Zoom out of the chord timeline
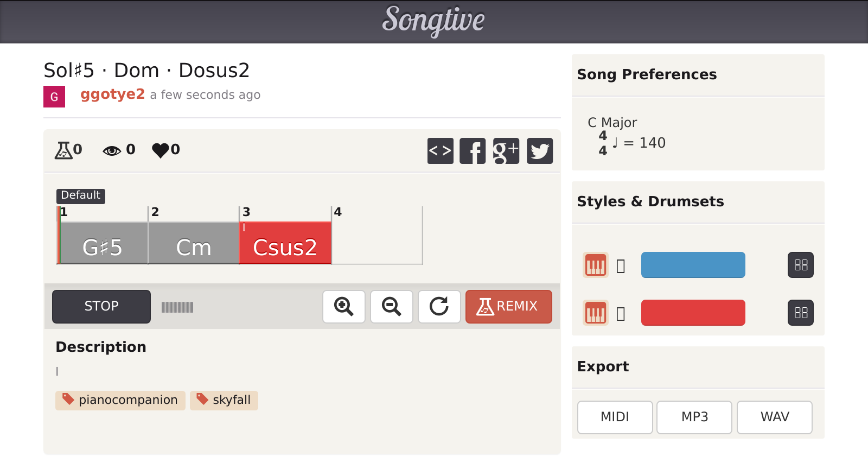The image size is (868, 456). click(392, 307)
